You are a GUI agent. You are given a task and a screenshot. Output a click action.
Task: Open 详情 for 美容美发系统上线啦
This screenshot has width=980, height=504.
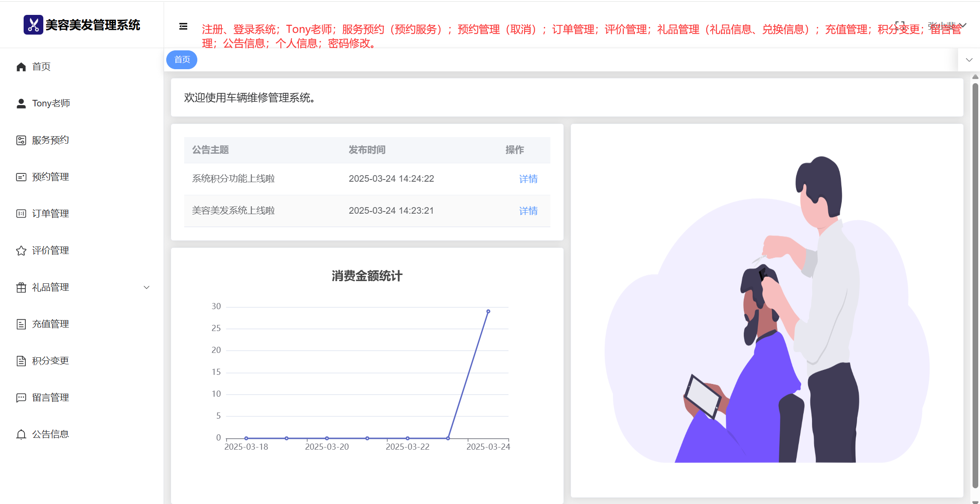pos(528,211)
